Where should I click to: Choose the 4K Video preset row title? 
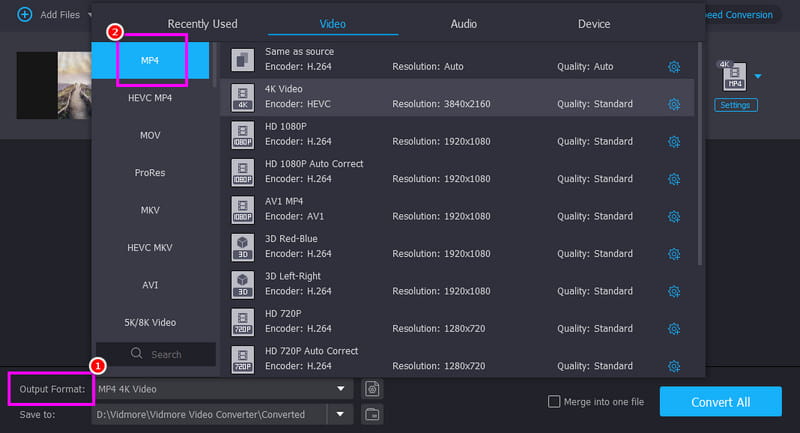pos(284,89)
